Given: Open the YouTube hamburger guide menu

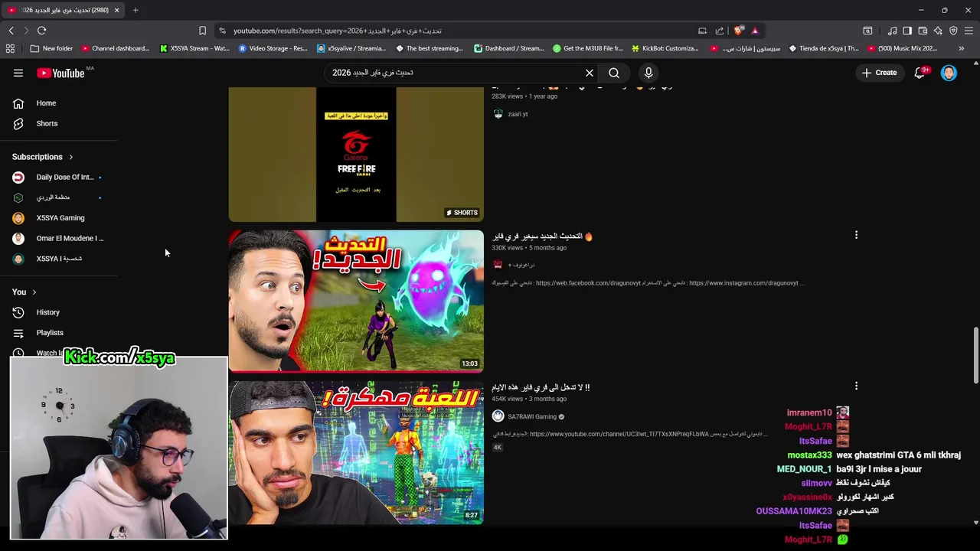Looking at the screenshot, I should click(18, 73).
